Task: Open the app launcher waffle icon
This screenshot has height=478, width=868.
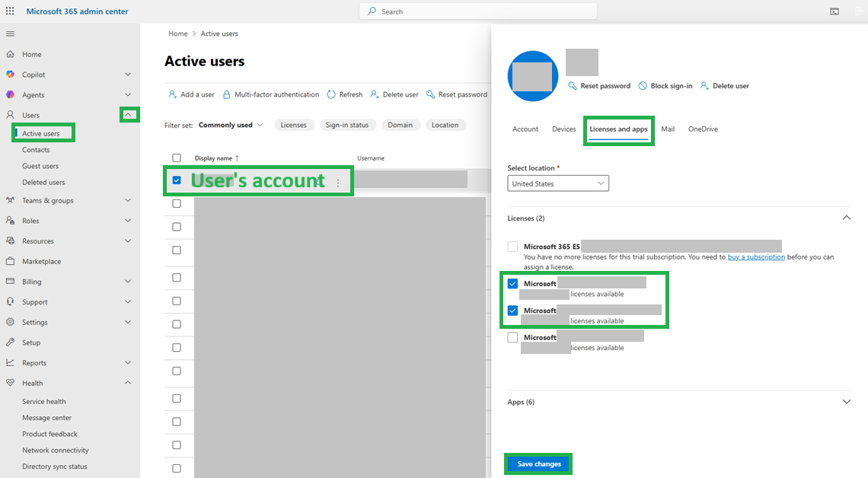Action: click(10, 11)
